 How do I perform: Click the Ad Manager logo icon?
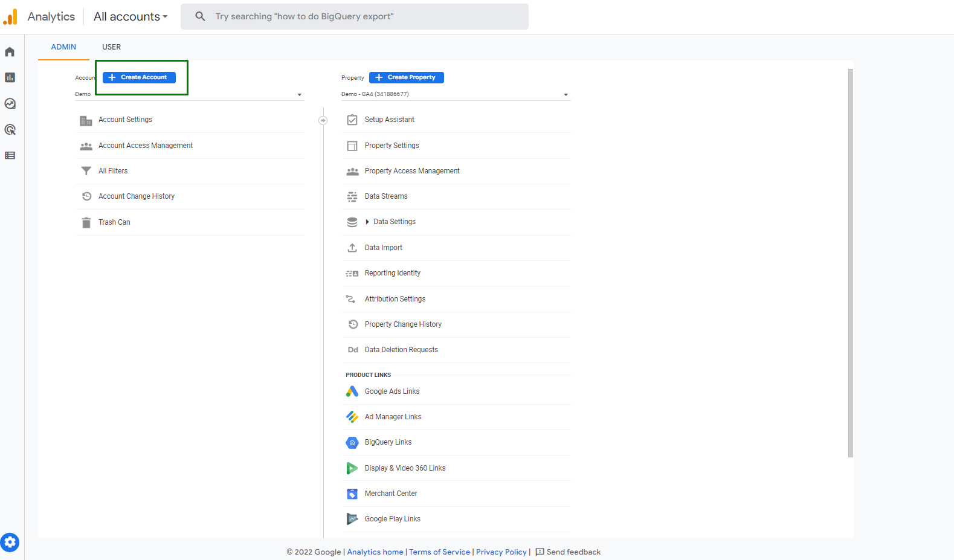coord(352,417)
